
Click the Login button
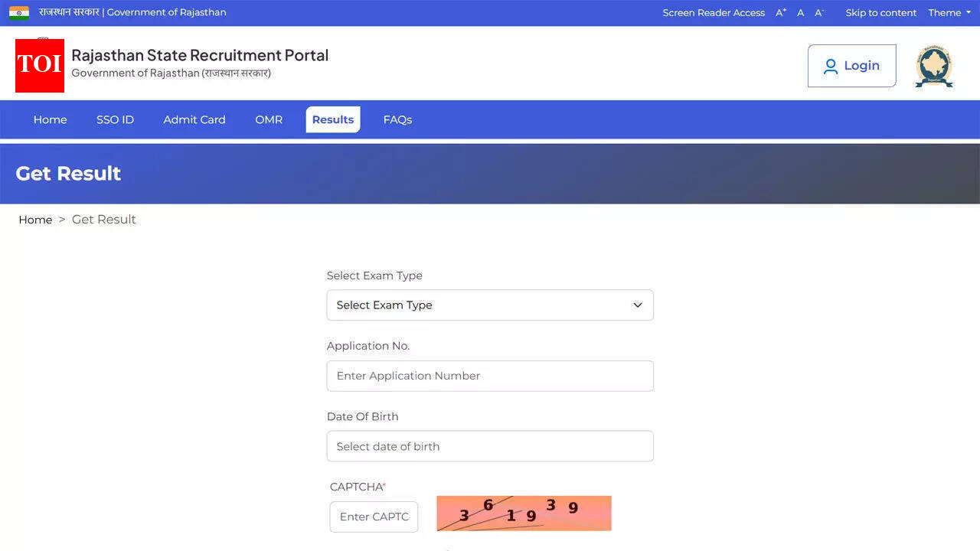[851, 66]
